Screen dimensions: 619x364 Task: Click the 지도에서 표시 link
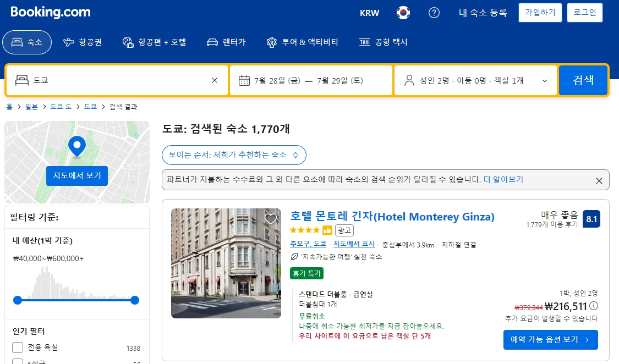click(354, 244)
